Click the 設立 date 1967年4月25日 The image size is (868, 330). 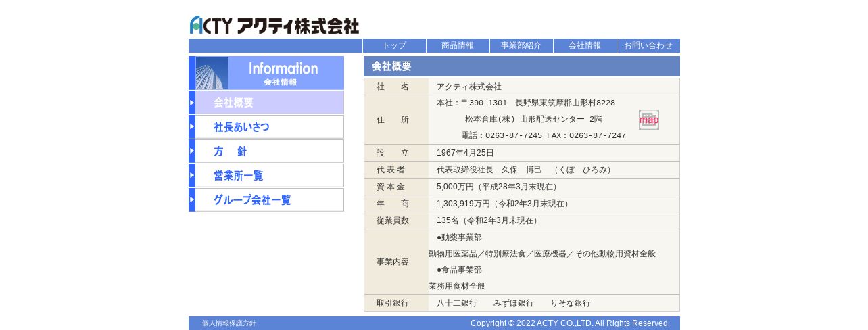click(x=465, y=153)
